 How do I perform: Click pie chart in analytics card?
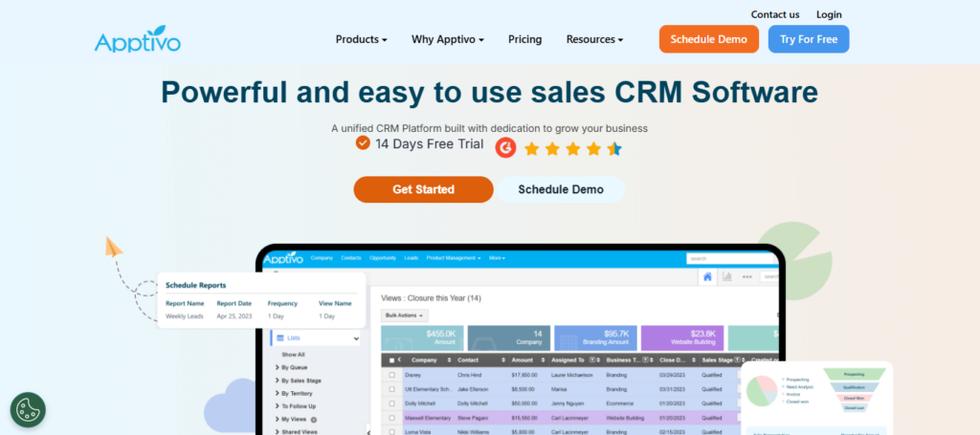click(762, 390)
